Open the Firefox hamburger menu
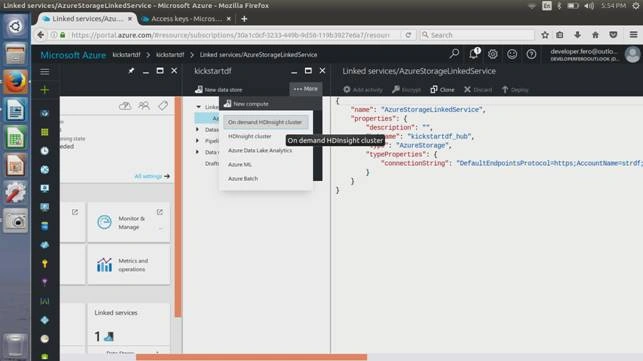Image resolution: width=643 pixels, height=361 pixels. tap(633, 35)
